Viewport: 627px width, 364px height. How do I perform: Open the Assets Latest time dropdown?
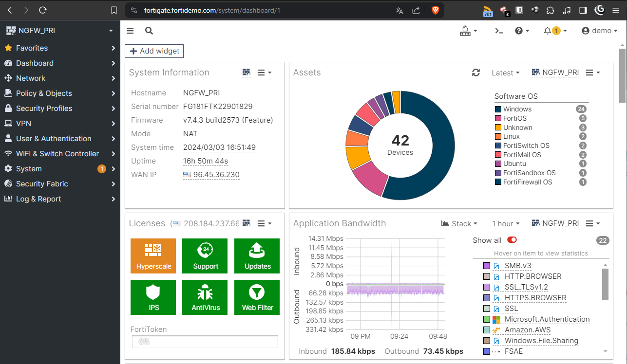tap(506, 73)
